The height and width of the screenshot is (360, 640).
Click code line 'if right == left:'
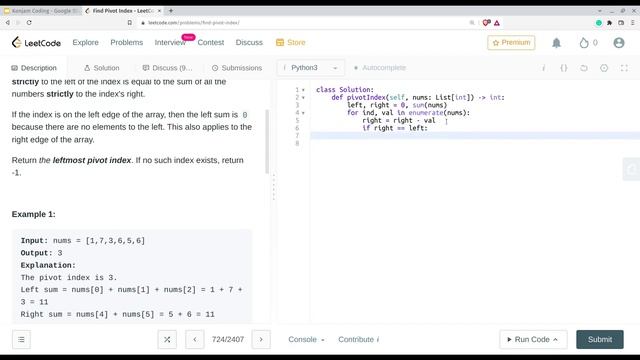click(395, 128)
